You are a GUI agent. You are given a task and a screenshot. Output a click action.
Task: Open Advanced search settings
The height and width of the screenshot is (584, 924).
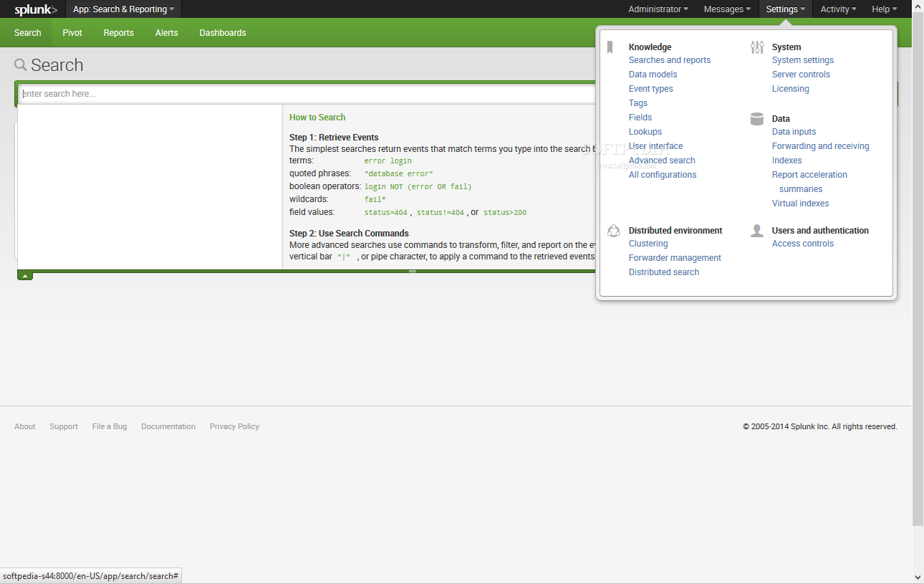pyautogui.click(x=662, y=161)
